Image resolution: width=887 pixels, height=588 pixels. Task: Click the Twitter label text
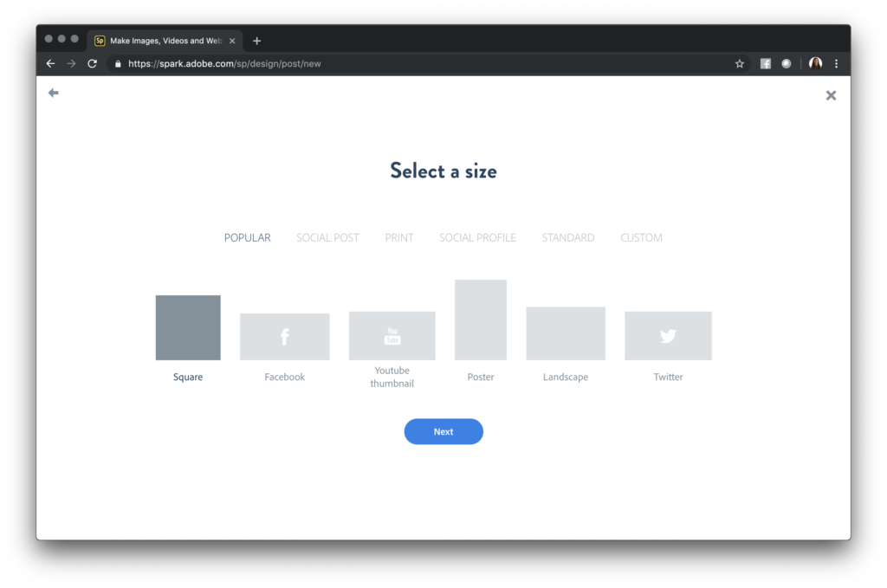coord(668,377)
